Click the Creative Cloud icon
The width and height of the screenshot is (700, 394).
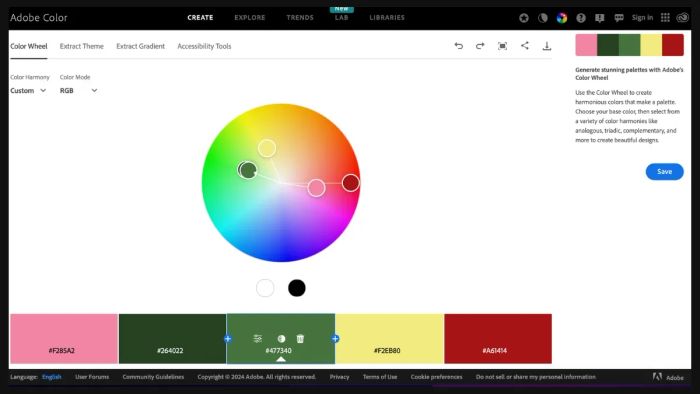pos(683,17)
